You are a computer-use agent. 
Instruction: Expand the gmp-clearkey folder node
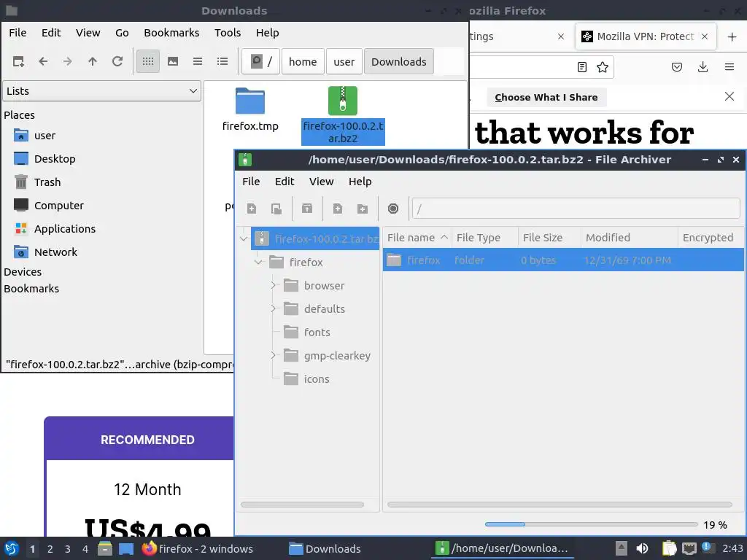(x=274, y=356)
